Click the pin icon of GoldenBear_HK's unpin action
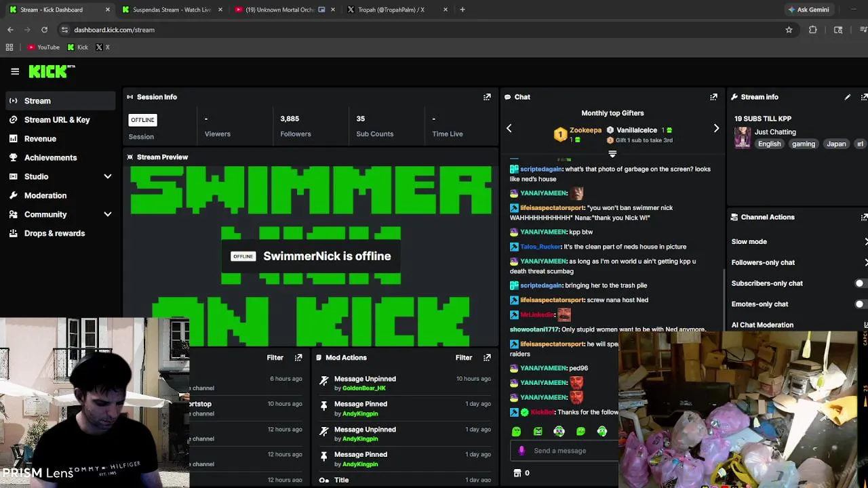Image resolution: width=868 pixels, height=488 pixels. coord(324,381)
